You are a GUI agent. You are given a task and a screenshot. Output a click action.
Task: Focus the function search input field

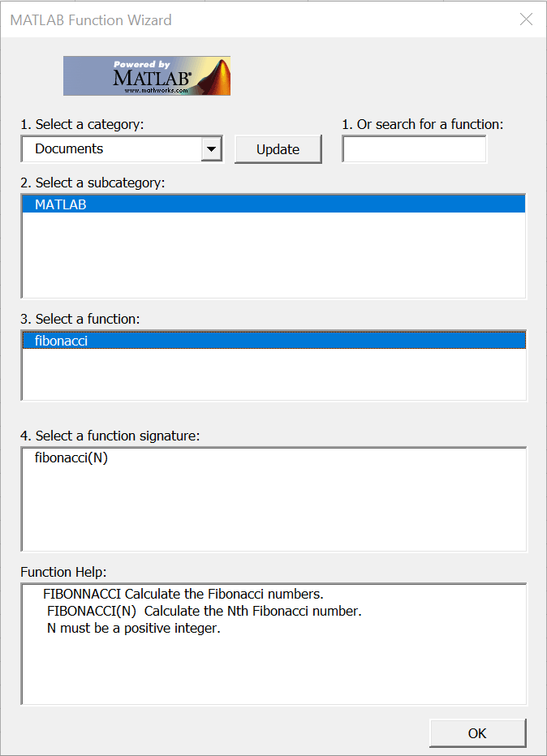[x=414, y=149]
